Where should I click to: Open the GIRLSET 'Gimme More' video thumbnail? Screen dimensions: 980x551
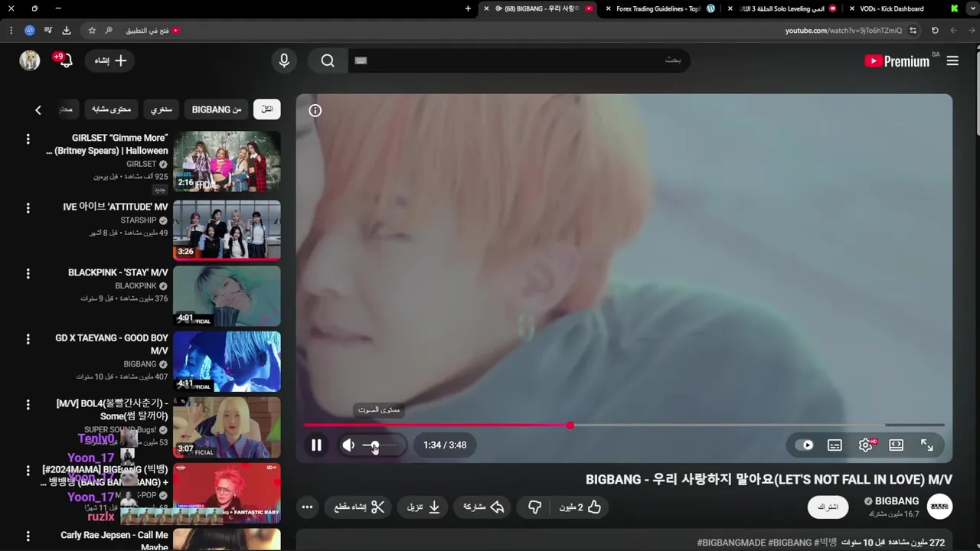tap(227, 161)
